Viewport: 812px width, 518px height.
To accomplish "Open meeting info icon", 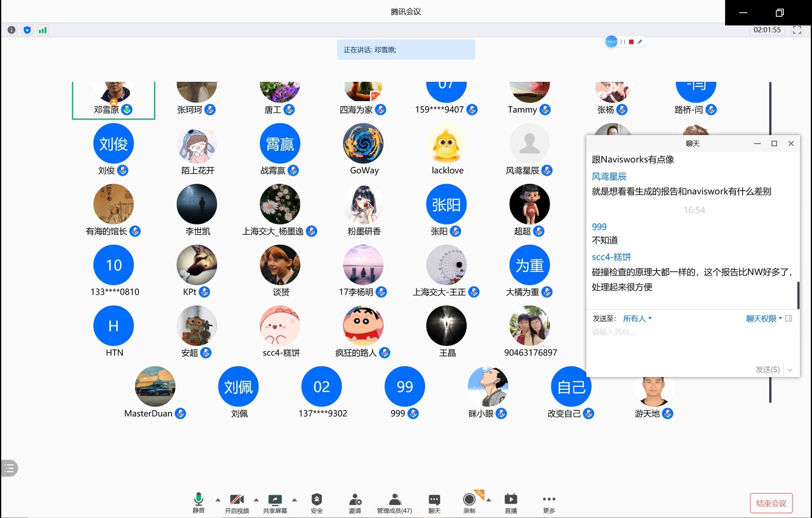I will click(x=12, y=30).
